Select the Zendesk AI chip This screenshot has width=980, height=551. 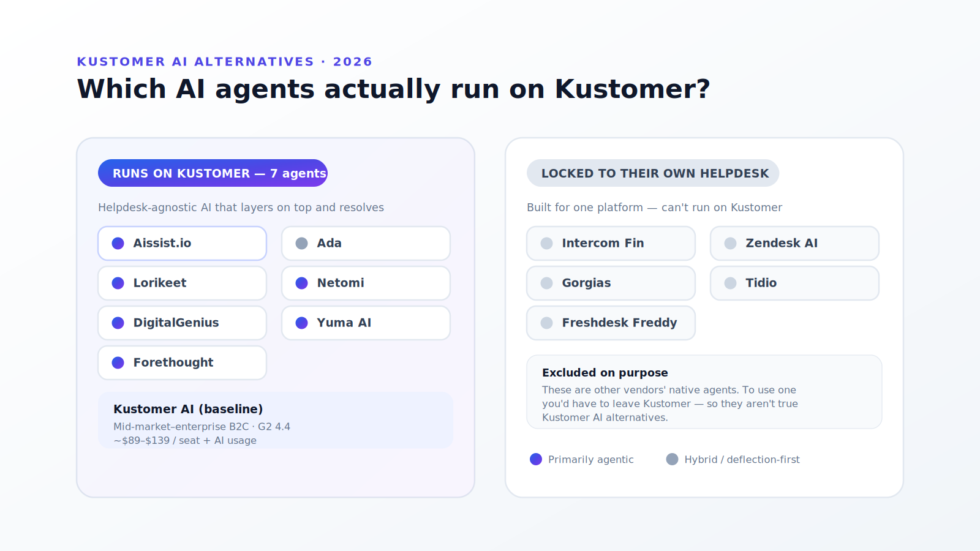tap(795, 244)
